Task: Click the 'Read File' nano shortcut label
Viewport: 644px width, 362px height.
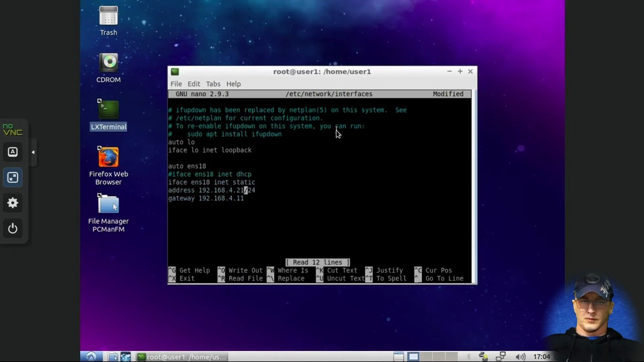Action: 246,279
